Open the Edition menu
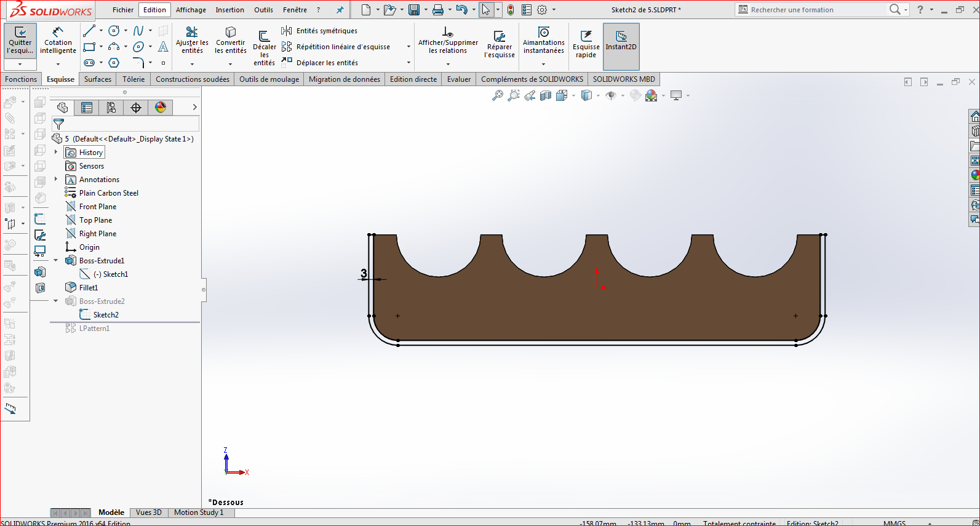The image size is (980, 526). [154, 10]
